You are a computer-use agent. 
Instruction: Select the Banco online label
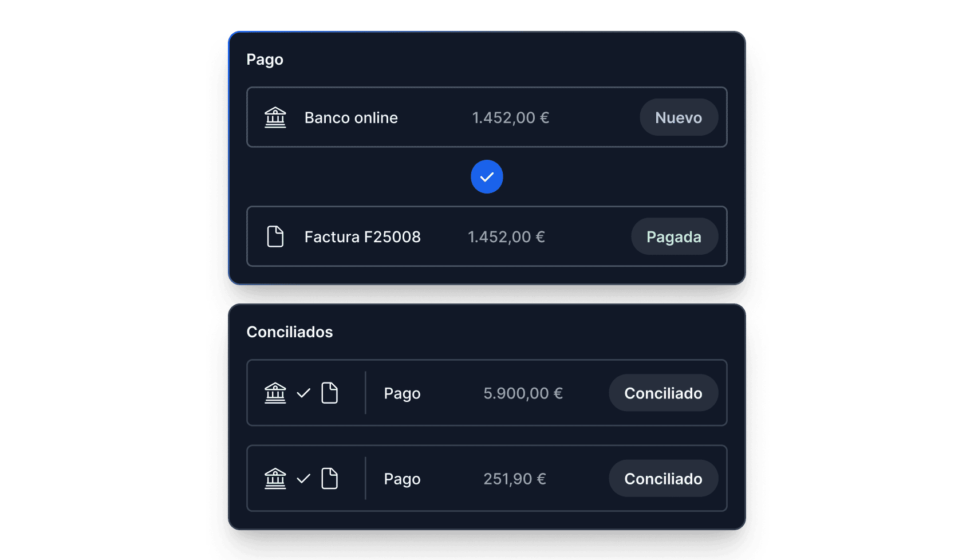point(351,117)
